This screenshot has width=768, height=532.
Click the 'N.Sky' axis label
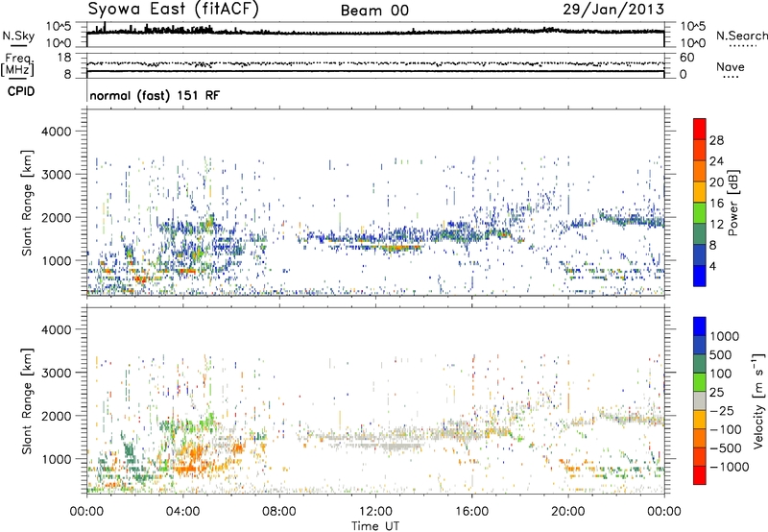coord(18,36)
